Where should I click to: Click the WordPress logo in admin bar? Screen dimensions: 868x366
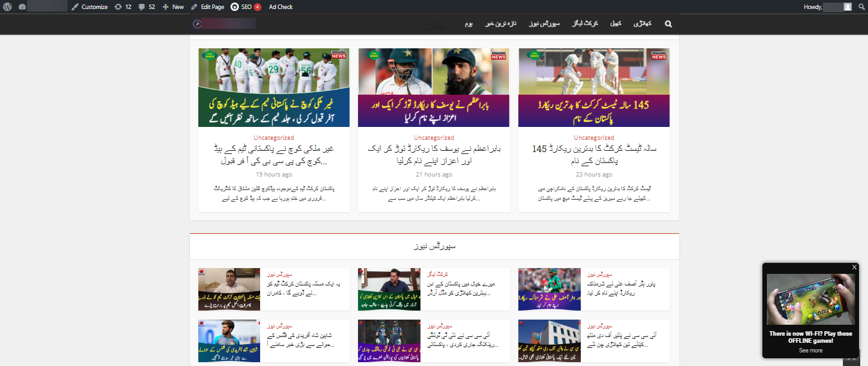coord(8,6)
